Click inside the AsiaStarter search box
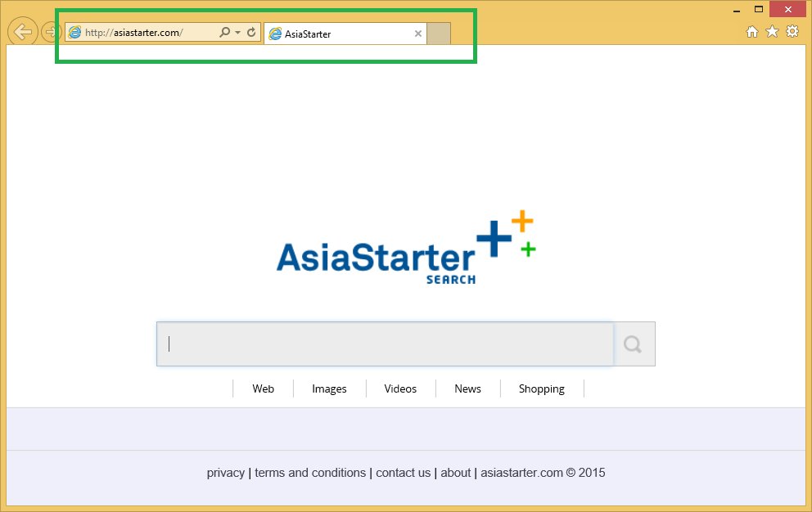Screen dimensions: 812x512 tap(386, 344)
